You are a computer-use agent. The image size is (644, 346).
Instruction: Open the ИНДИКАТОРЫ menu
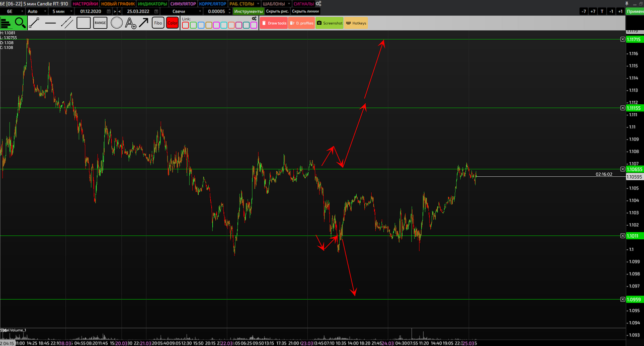(152, 4)
